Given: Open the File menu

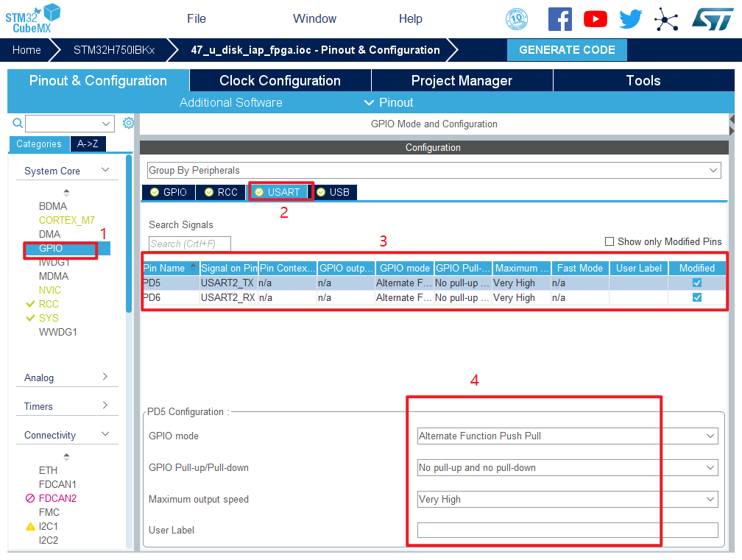Looking at the screenshot, I should [197, 19].
